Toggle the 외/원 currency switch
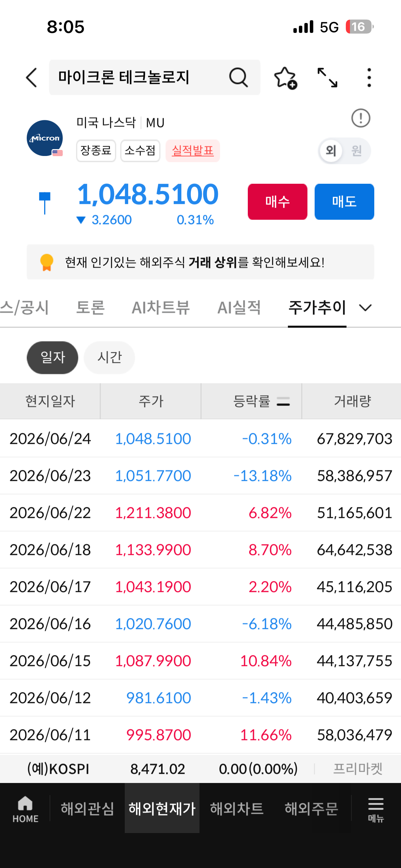This screenshot has height=868, width=401. pos(344,150)
